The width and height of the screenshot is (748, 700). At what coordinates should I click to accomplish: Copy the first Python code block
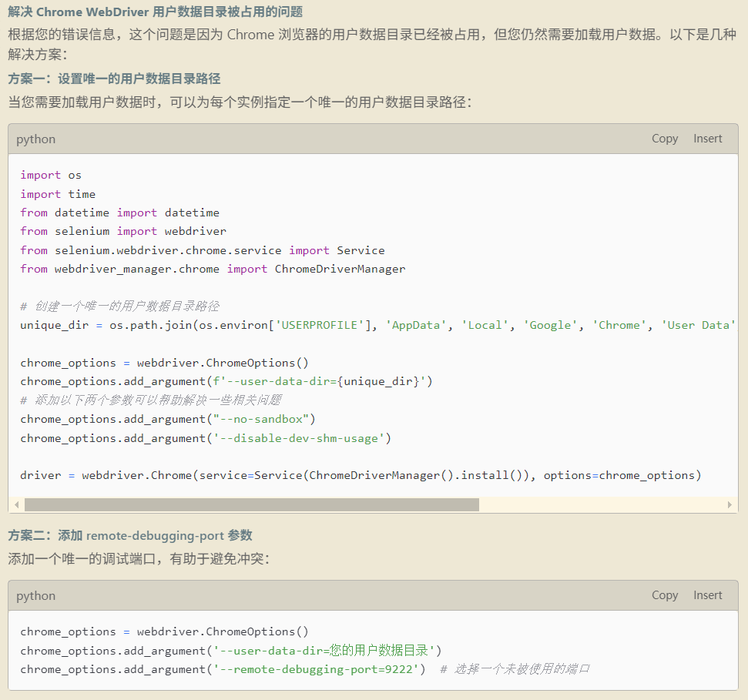664,139
